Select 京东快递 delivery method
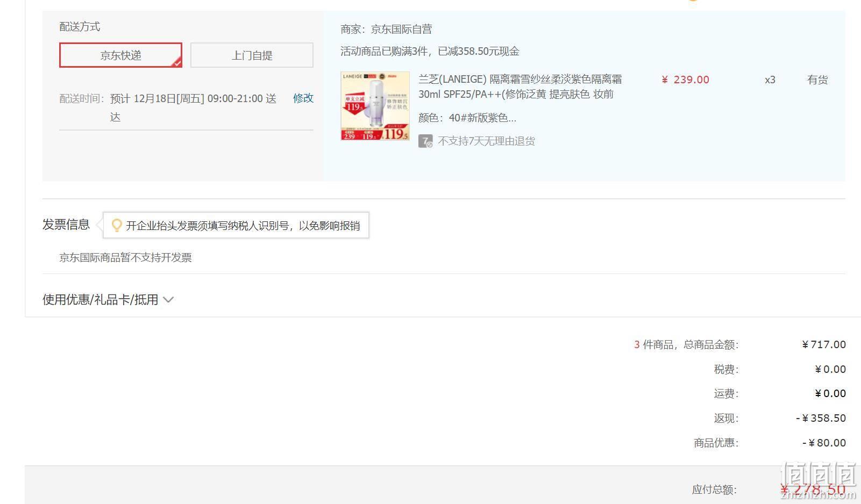The height and width of the screenshot is (504, 861). 120,55
